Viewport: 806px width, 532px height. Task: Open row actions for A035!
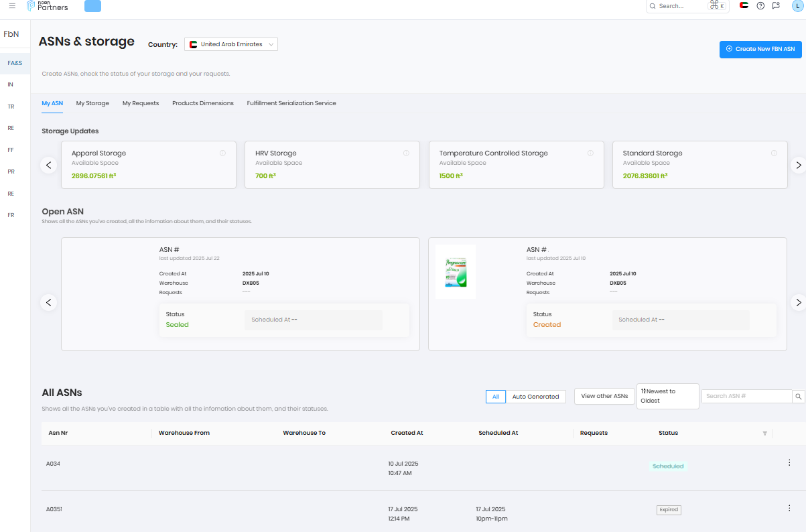click(789, 509)
